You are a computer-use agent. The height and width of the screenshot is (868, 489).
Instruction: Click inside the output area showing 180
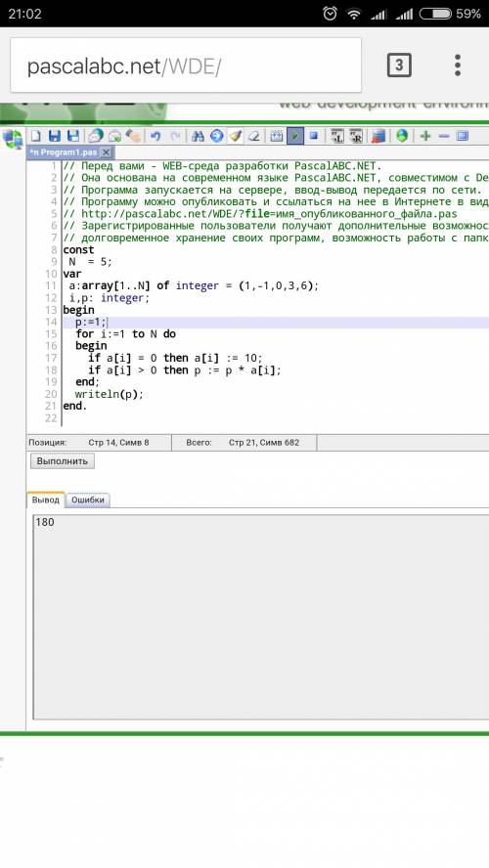(261, 617)
